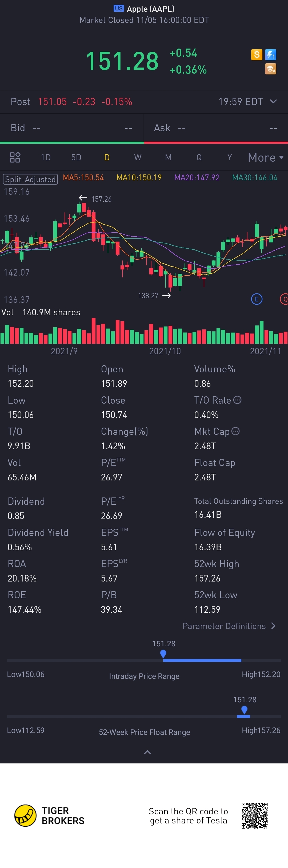Tap the MA5 indicator label
288x868 pixels.
tap(83, 178)
